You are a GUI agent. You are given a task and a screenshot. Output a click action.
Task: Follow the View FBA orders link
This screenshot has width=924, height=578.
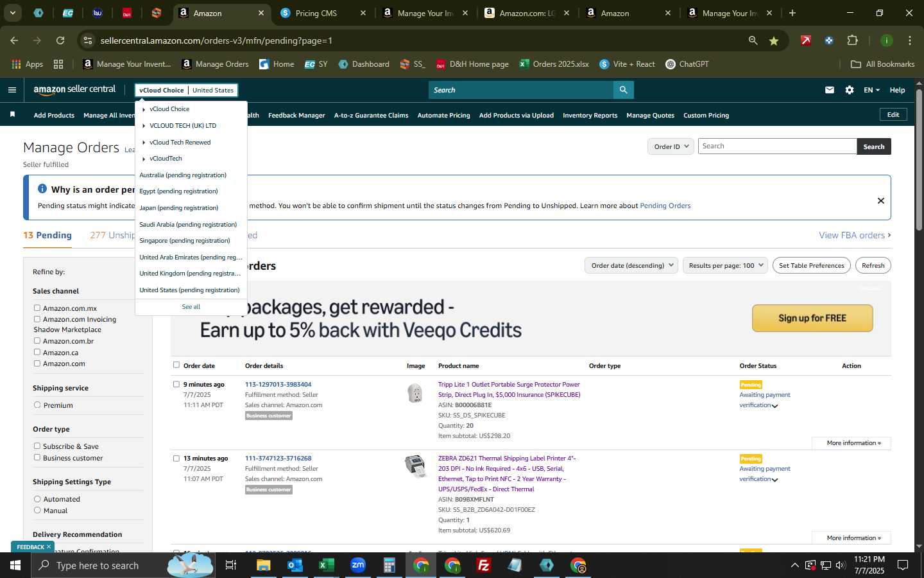point(855,235)
